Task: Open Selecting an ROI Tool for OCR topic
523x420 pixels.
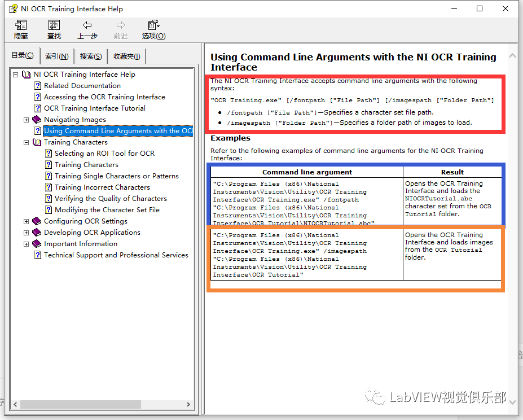Action: click(105, 153)
